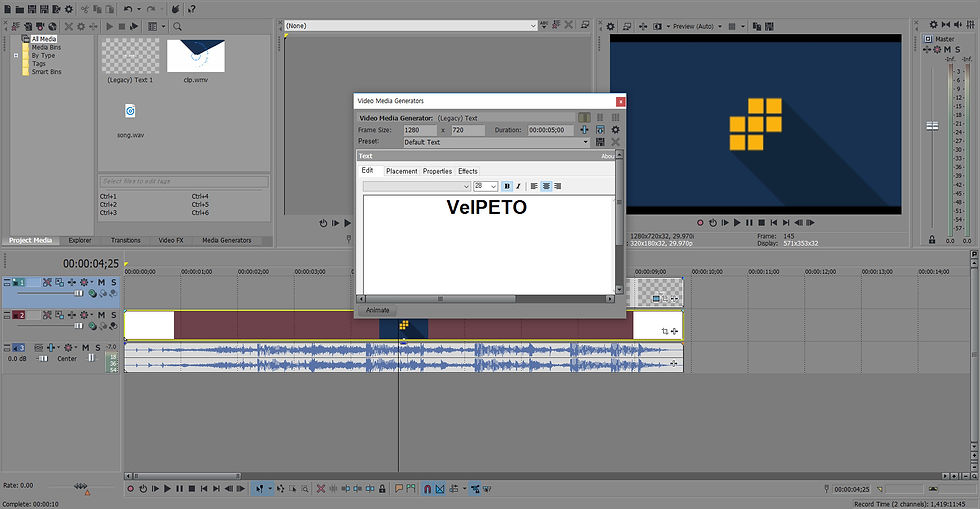The image size is (980, 509).
Task: Open the Media Generators tab
Action: 226,240
